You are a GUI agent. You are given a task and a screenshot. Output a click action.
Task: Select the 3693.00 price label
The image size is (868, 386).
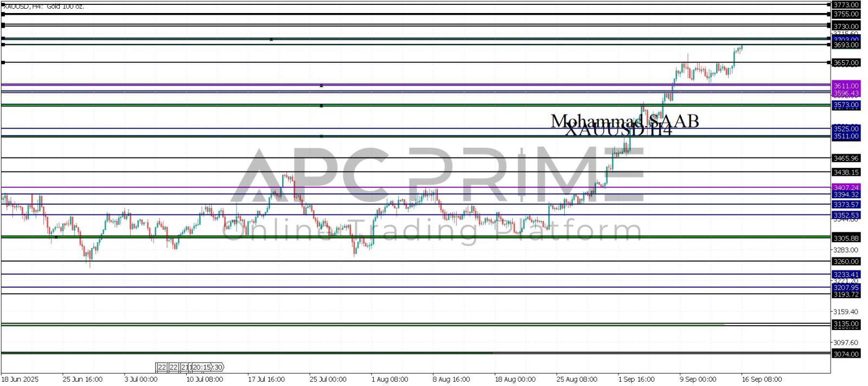point(846,45)
